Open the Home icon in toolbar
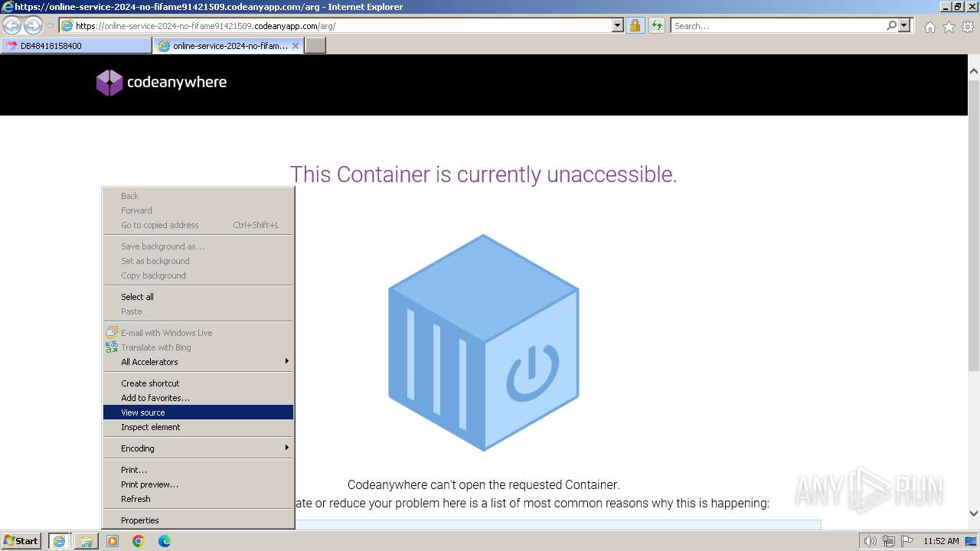 929,27
